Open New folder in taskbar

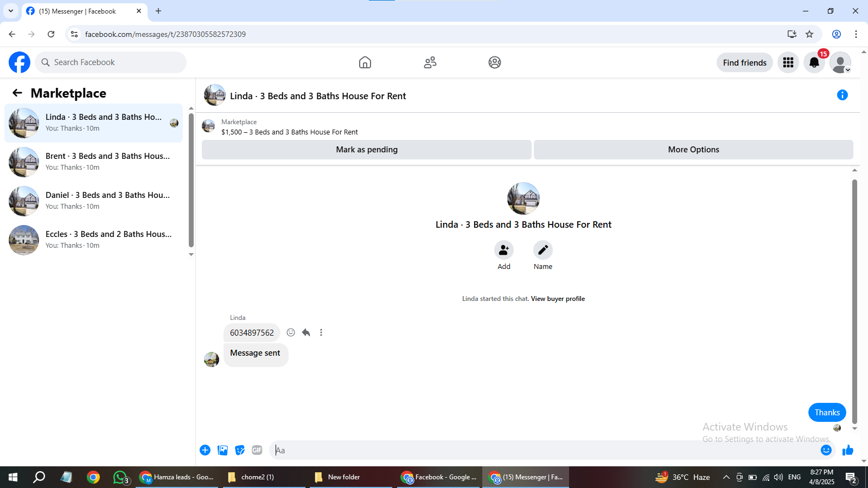click(351, 477)
